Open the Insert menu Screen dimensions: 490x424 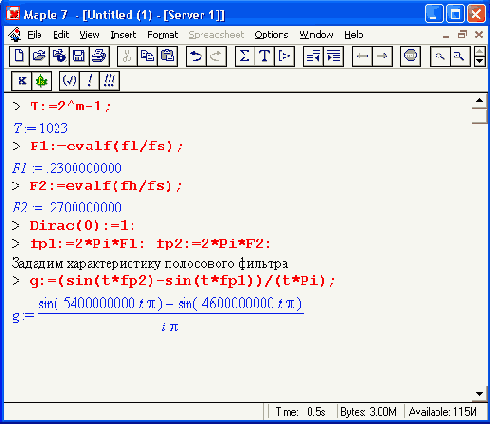(x=123, y=35)
